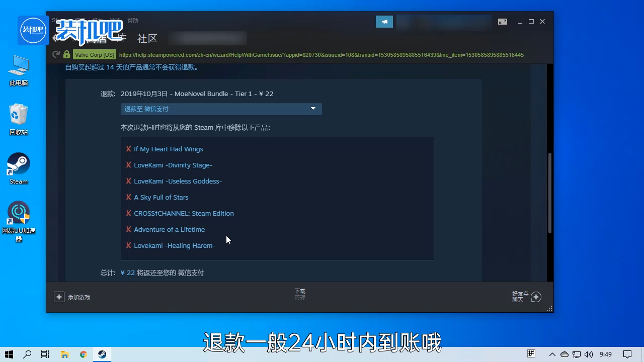Viewport: 644px width, 362px height.
Task: Expand hidden icons chevron in system tray
Action: coord(552,354)
